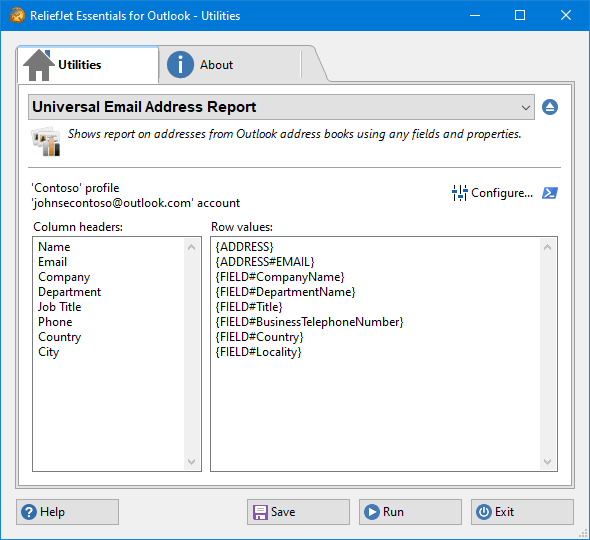Click the blue info icon on About tab
The height and width of the screenshot is (540, 590).
tap(180, 65)
